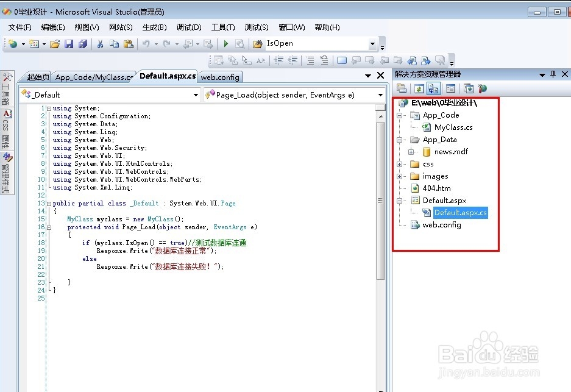
Task: Open the 网站(S) menu
Action: pos(121,27)
